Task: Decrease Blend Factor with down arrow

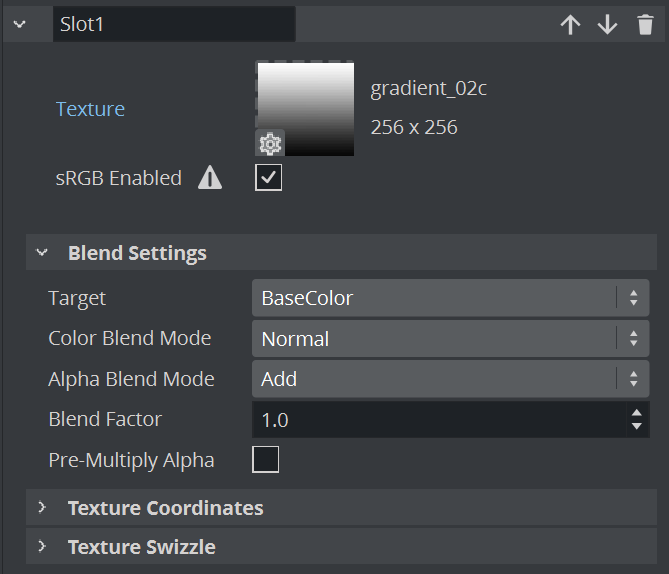Action: click(x=637, y=426)
